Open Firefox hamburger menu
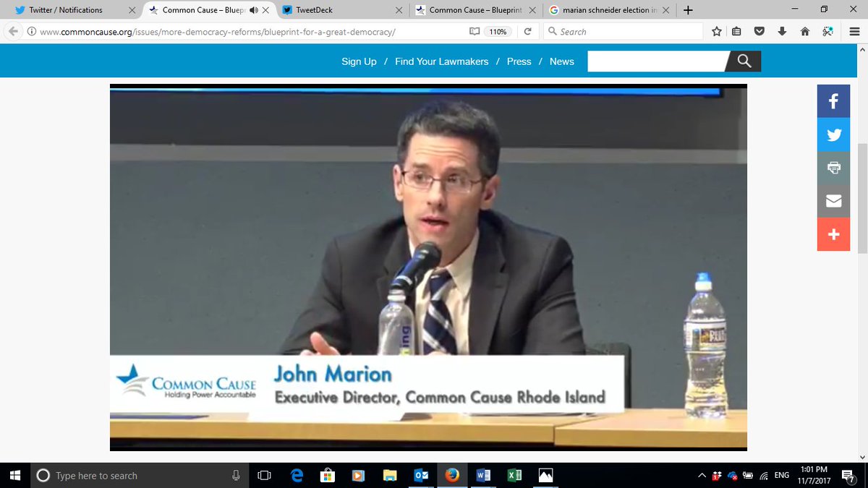Screen dimensions: 868x488 (854, 32)
